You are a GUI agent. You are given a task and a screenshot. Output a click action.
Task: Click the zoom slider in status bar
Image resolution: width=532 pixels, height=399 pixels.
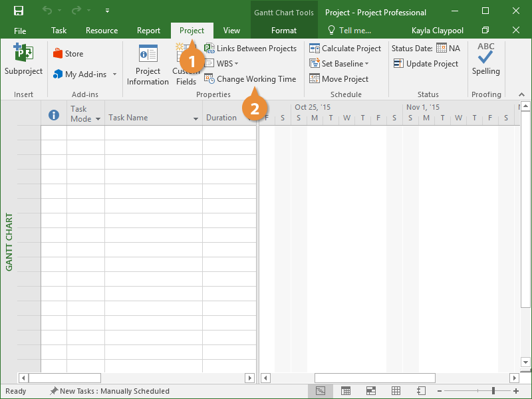(x=493, y=391)
